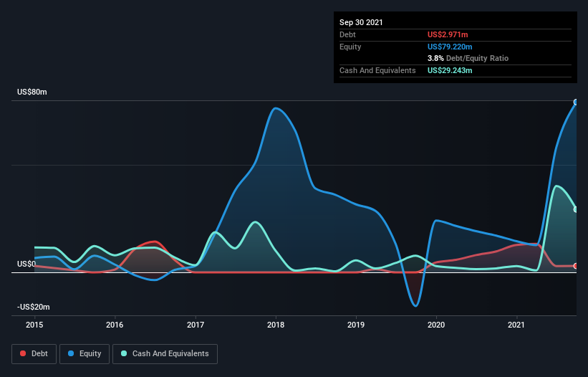Click the Sep 30 2021 tooltip date

pyautogui.click(x=361, y=22)
